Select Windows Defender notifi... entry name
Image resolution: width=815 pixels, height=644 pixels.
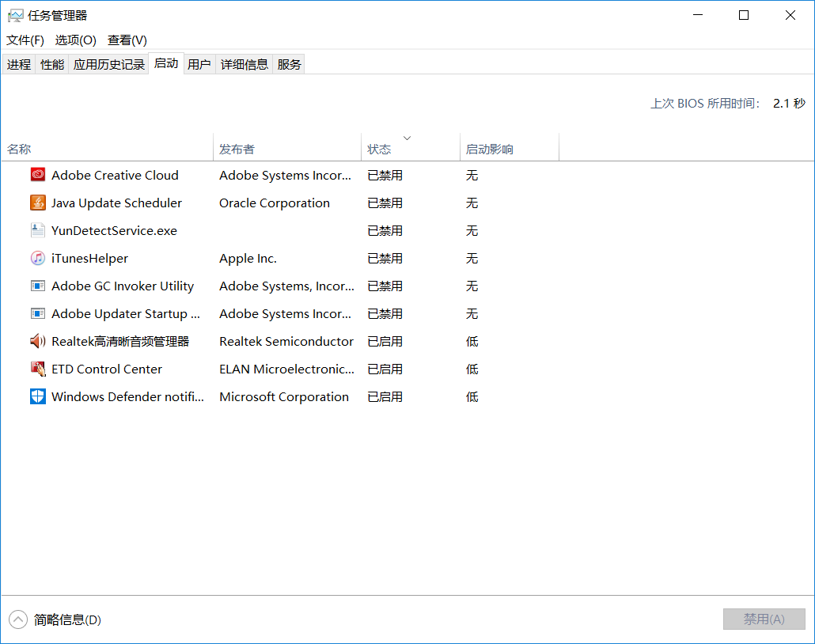tap(127, 396)
